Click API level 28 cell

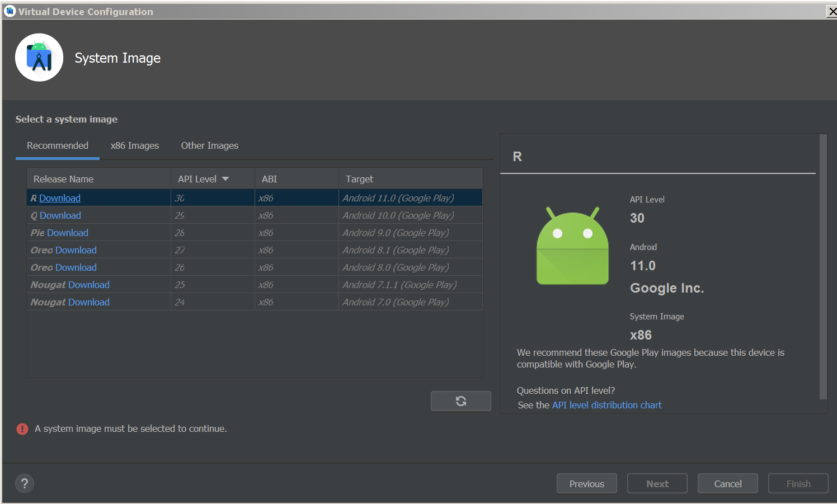(213, 233)
